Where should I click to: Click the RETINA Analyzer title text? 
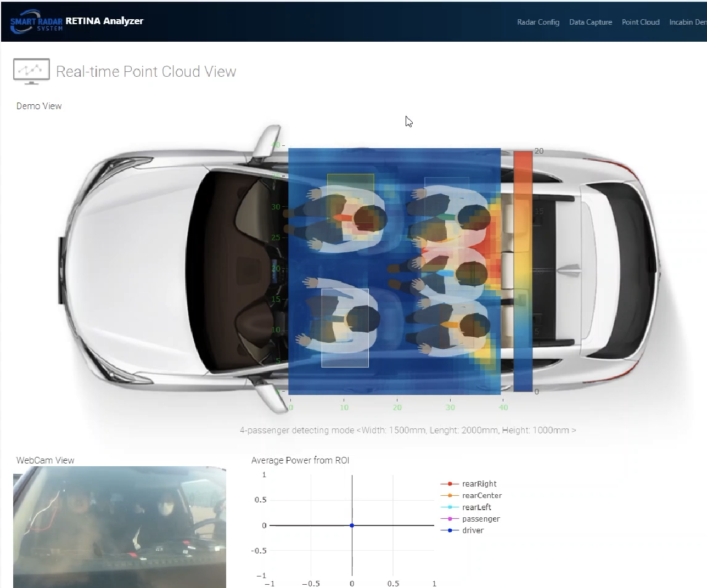pos(104,21)
